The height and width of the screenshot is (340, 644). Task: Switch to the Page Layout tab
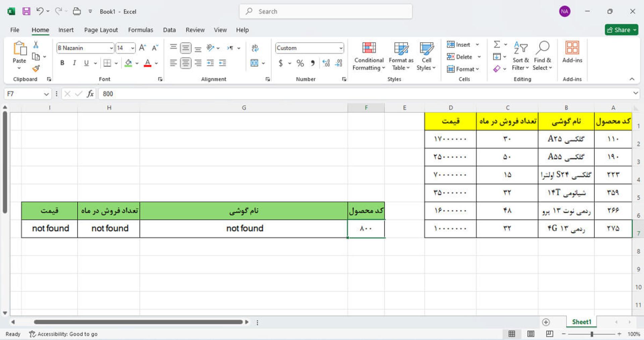point(101,30)
